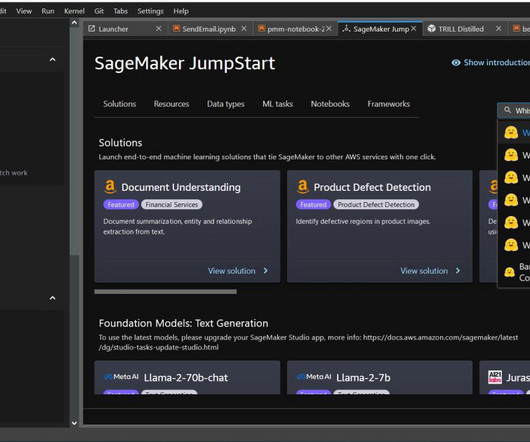Close the SendEmail.ipynb tab
The image size is (530, 442).
click(x=244, y=29)
